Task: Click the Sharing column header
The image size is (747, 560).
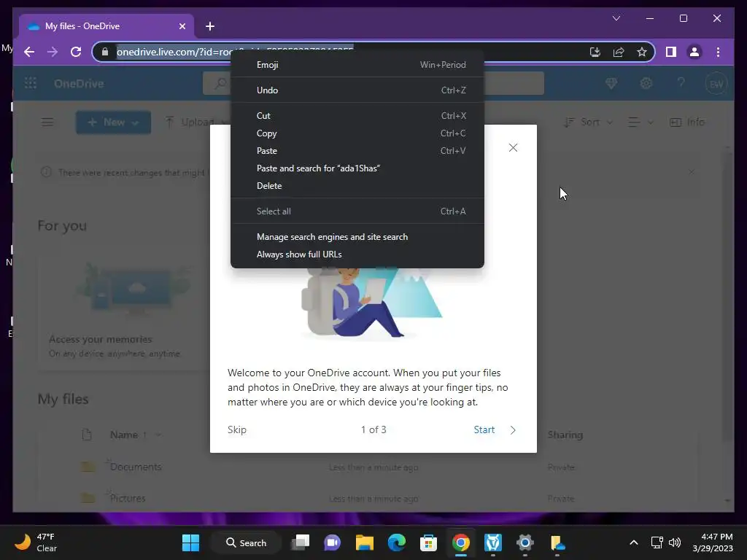Action: 565,435
